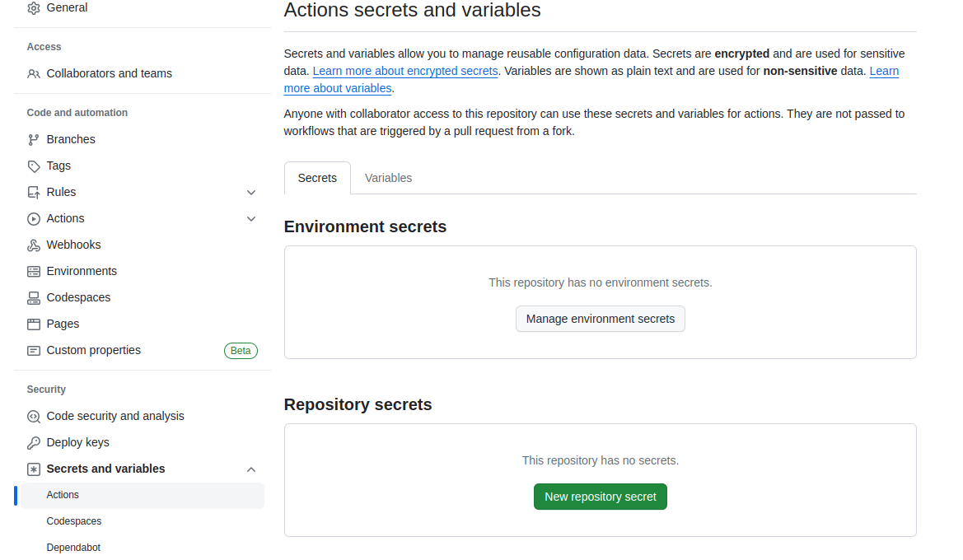Image resolution: width=963 pixels, height=560 pixels.
Task: Expand the Rules section chevron
Action: pyautogui.click(x=251, y=193)
